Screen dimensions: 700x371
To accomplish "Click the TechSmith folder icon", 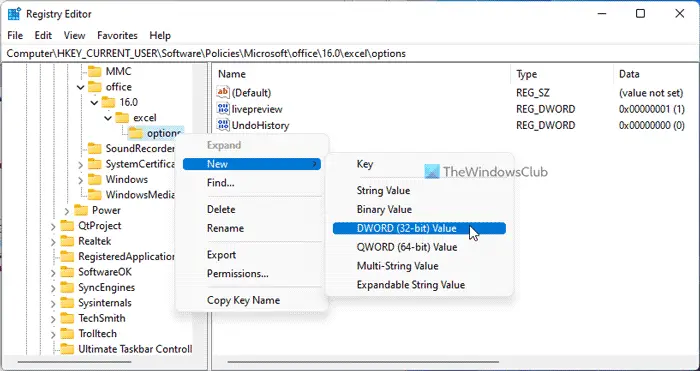I will (67, 318).
